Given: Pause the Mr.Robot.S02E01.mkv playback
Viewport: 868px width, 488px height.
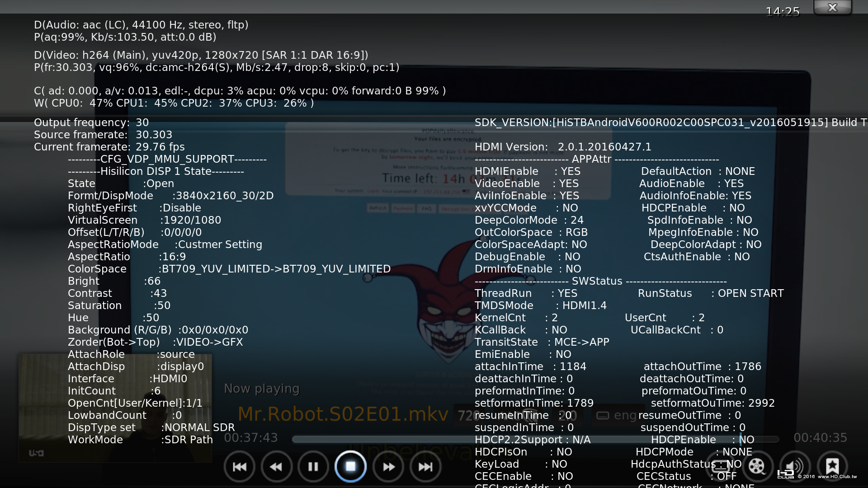Looking at the screenshot, I should coord(313,466).
